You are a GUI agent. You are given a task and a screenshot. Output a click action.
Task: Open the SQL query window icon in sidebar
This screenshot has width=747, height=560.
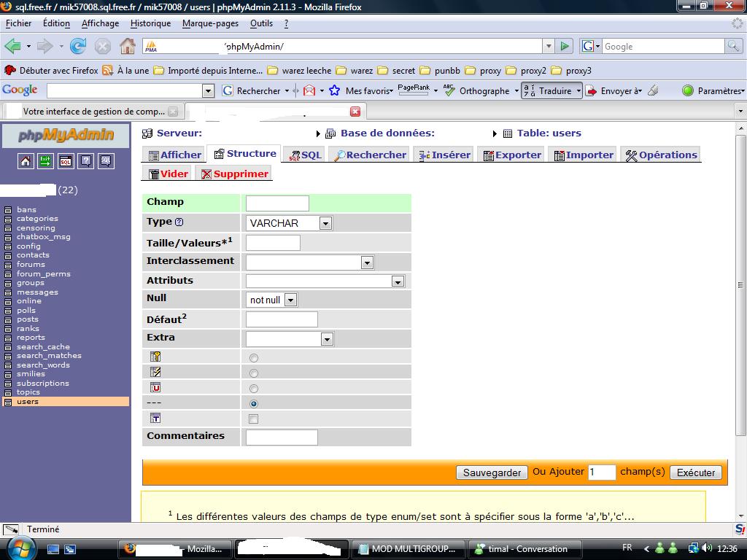tap(66, 161)
